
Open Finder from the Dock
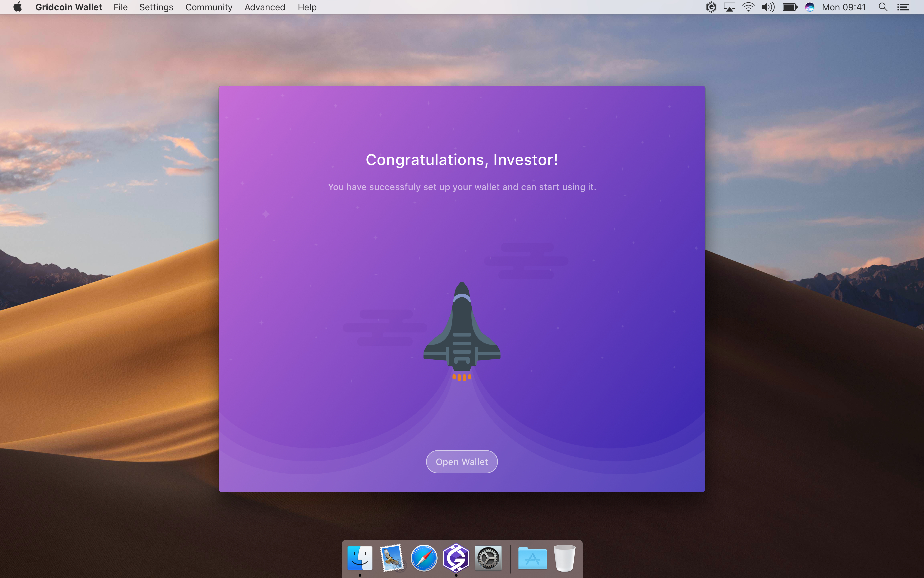tap(360, 558)
